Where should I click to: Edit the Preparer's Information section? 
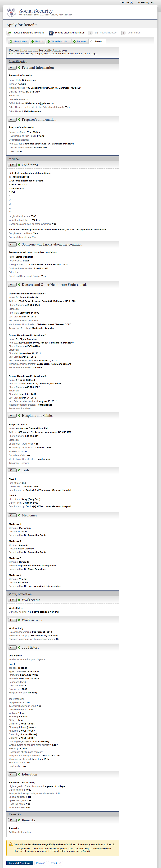[12, 120]
